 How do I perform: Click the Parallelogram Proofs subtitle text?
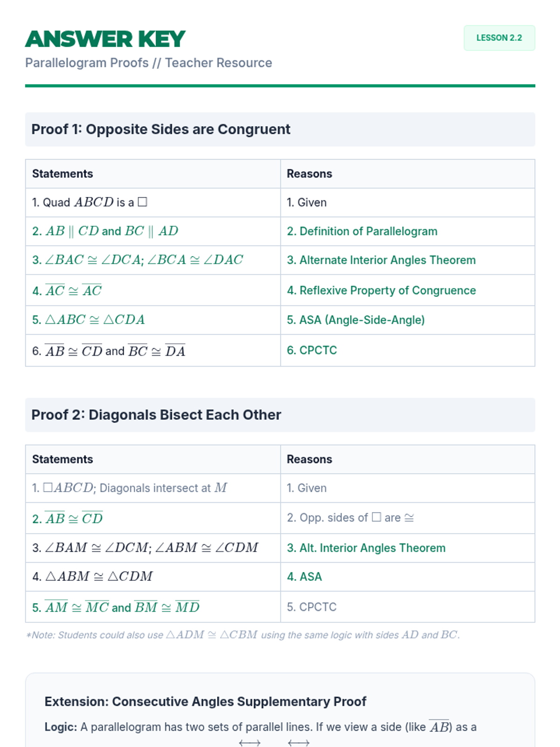coord(148,63)
